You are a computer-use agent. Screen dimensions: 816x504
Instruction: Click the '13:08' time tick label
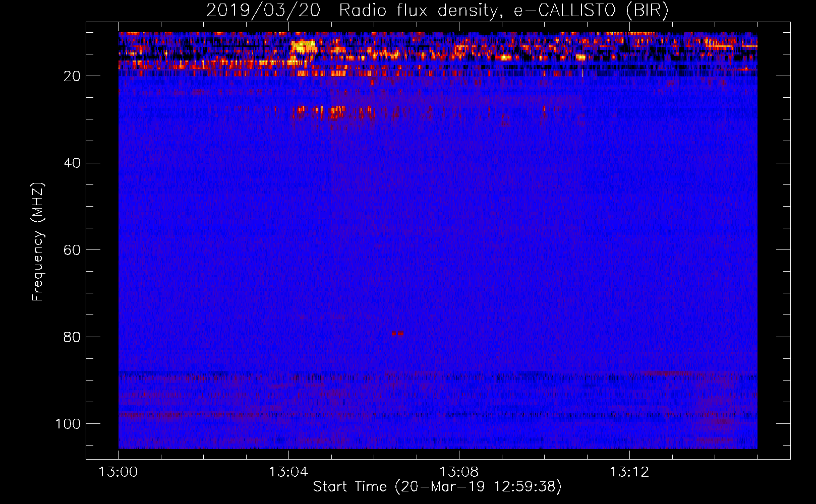(x=459, y=472)
